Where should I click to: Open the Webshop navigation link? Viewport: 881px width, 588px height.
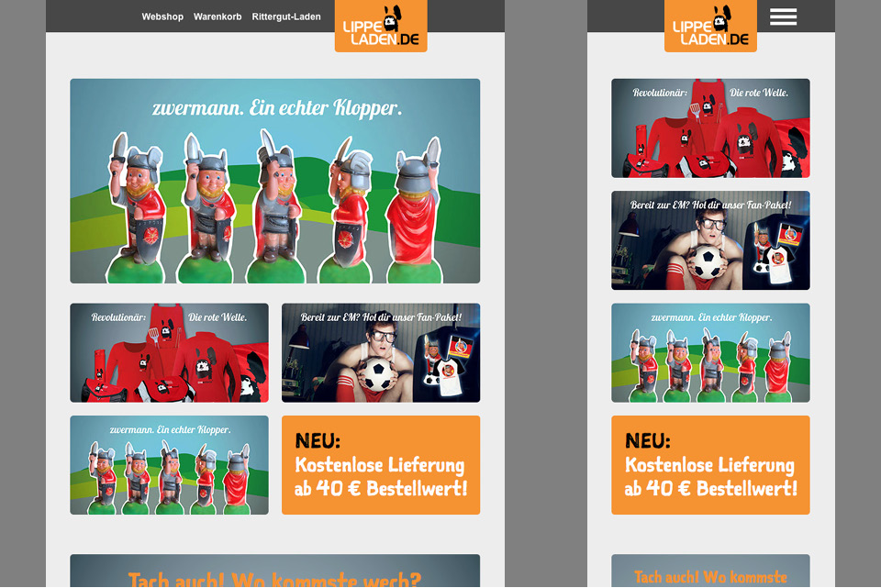coord(162,17)
